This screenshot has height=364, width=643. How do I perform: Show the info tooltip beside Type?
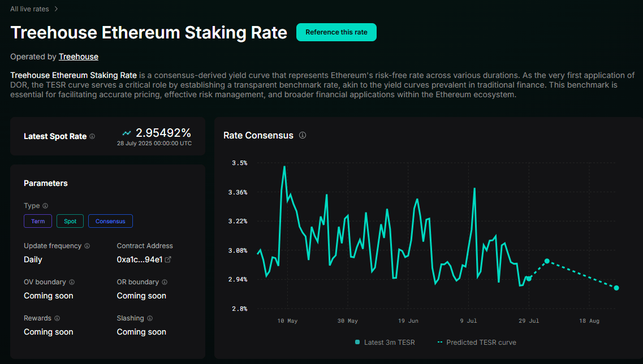click(45, 206)
